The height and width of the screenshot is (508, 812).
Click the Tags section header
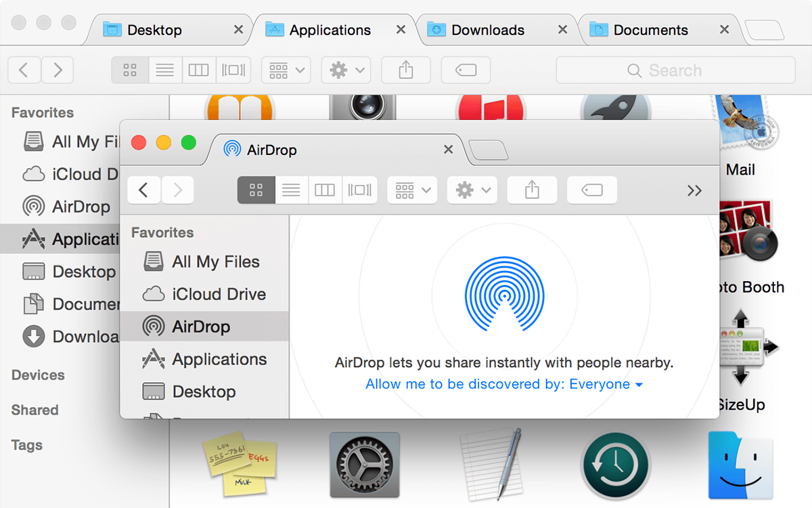coord(27,445)
